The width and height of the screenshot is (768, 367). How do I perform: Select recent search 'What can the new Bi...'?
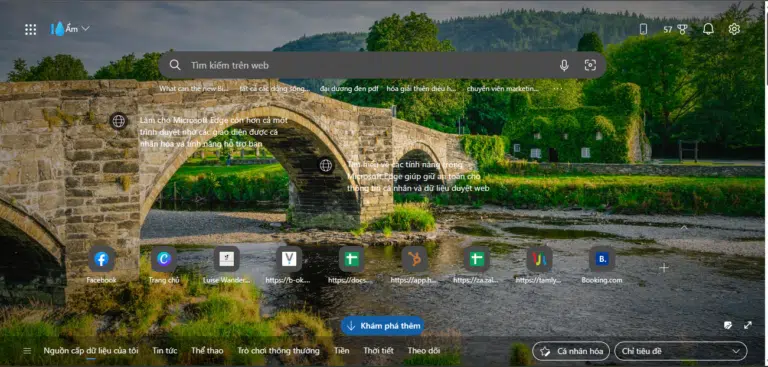coord(194,89)
